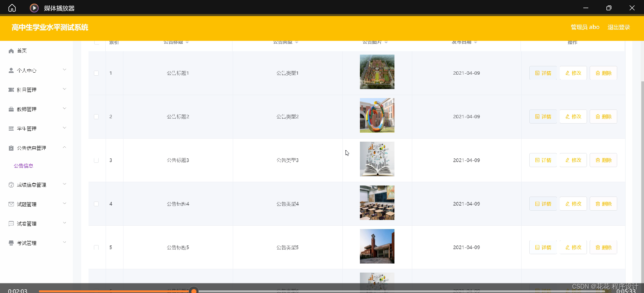Click the 试题管理 envelope icon
Viewport: 644px width, 293px height.
point(11,204)
